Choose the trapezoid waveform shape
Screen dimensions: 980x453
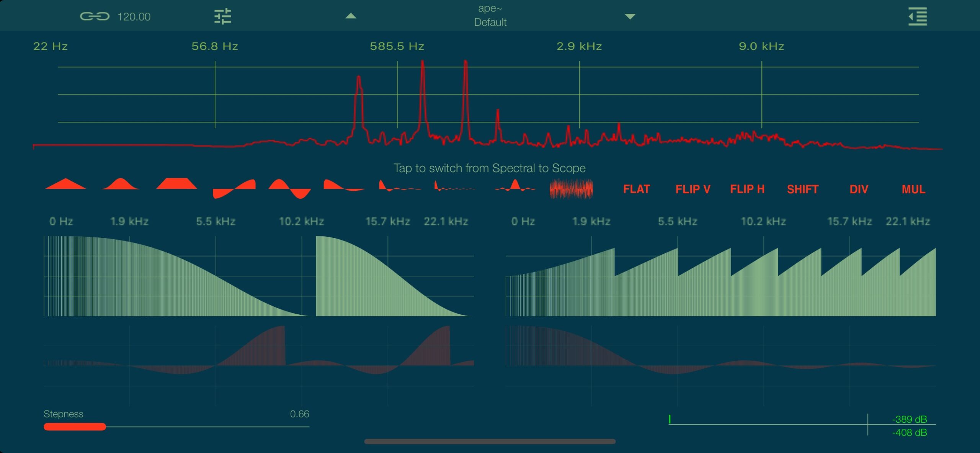176,184
